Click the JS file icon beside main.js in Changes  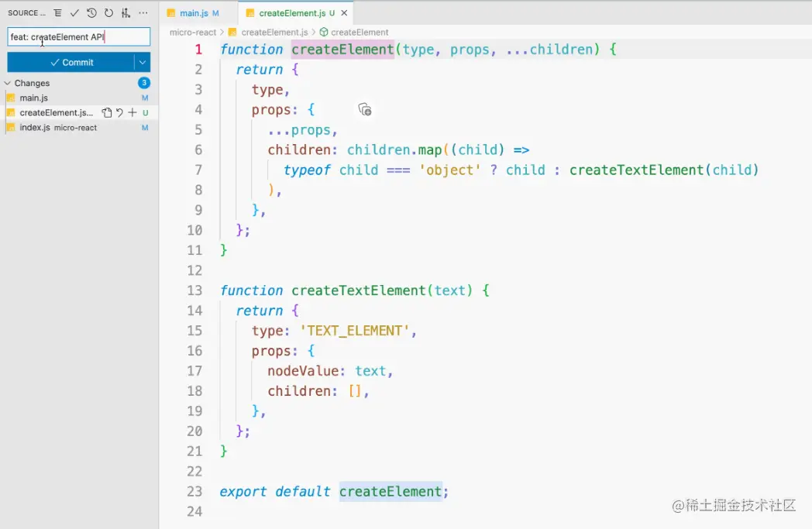[11, 98]
